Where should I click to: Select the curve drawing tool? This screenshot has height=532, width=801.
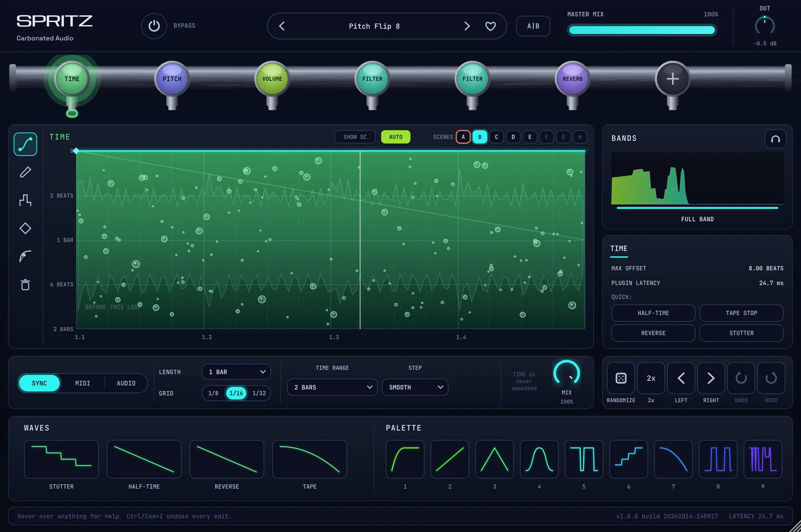tap(26, 144)
